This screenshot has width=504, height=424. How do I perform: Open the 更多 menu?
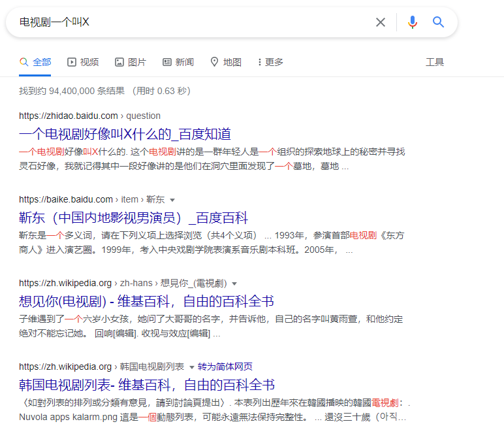tap(270, 62)
